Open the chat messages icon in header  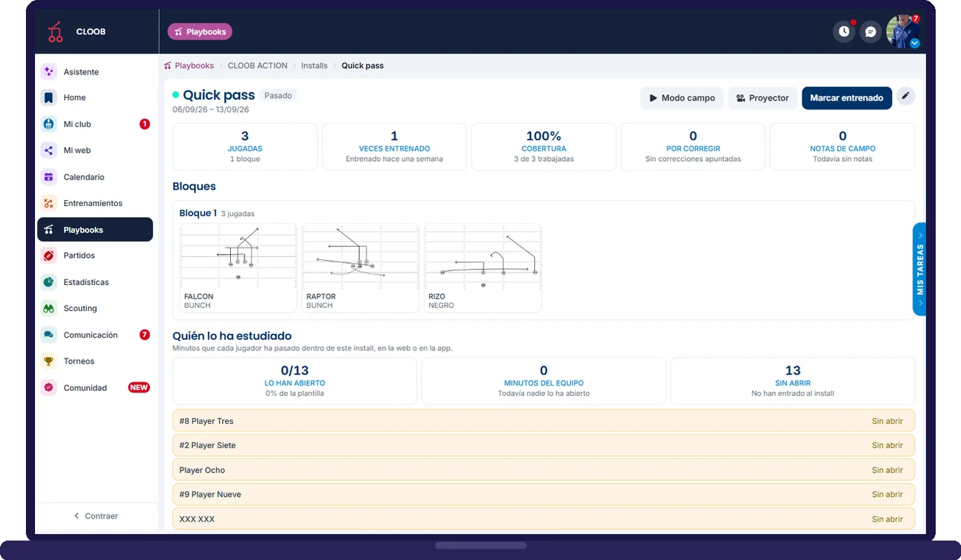coord(871,31)
